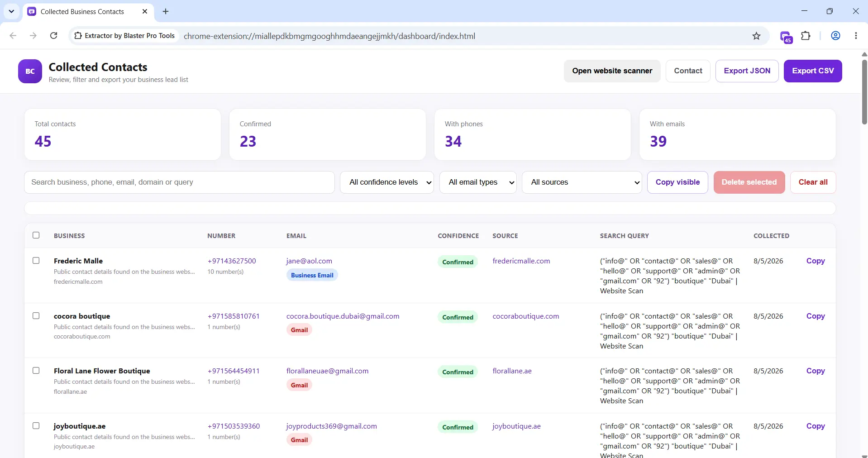This screenshot has width=868, height=458.
Task: Click the Total contacts 45 card
Action: [x=123, y=134]
